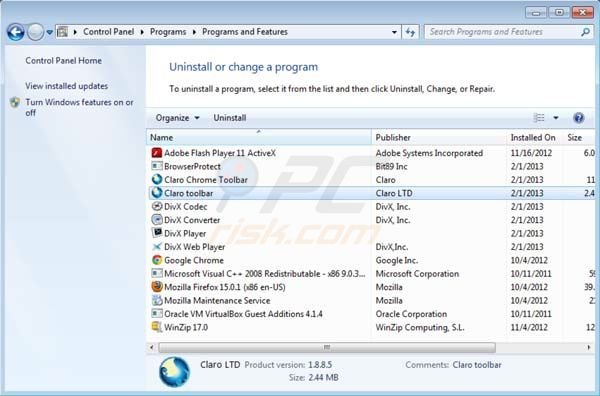Sort by Publisher column header
The height and width of the screenshot is (396, 600).
click(x=439, y=137)
